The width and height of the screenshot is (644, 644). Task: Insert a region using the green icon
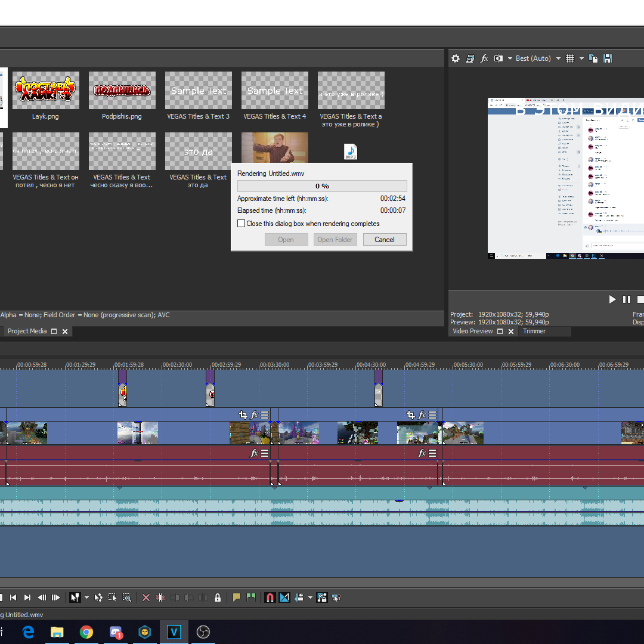tap(250, 597)
